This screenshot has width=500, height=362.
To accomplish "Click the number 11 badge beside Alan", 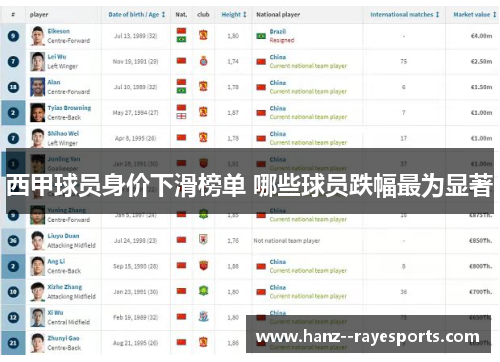I will click(13, 87).
